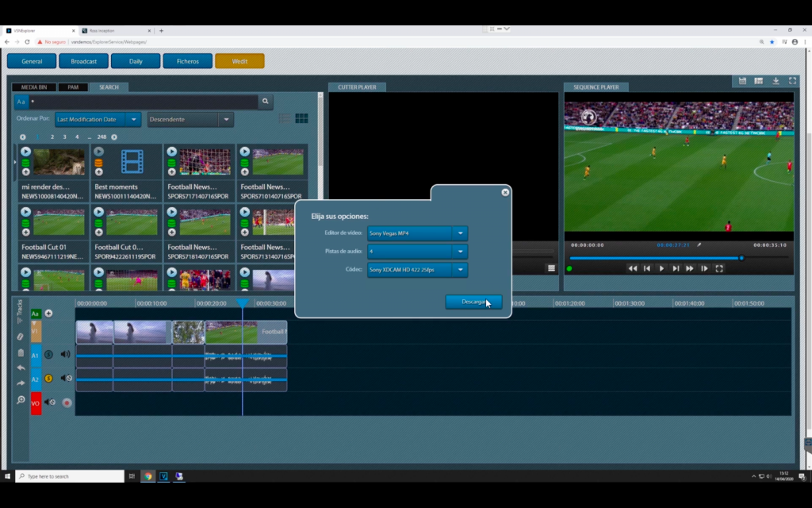Screen dimensions: 812x508
Task: Add a text track with the plus icon
Action: click(x=48, y=313)
